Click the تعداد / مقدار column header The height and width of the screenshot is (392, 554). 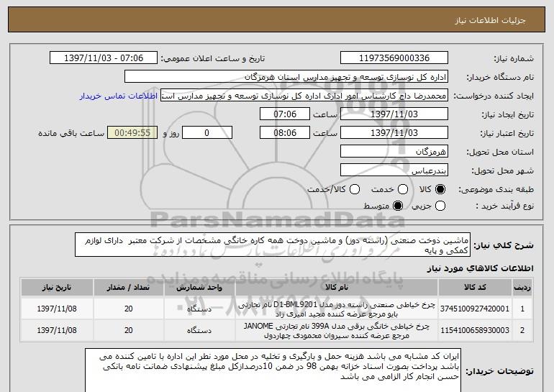tap(128, 288)
